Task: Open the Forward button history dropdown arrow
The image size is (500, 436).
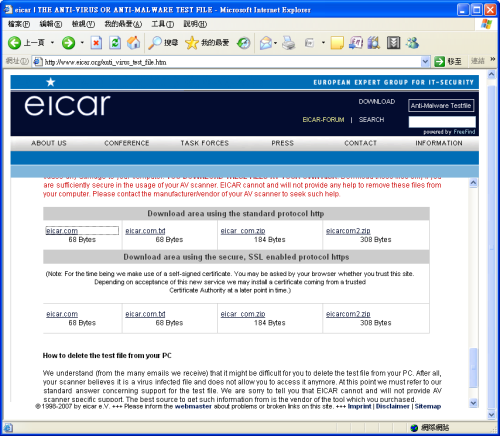Action: (82, 43)
